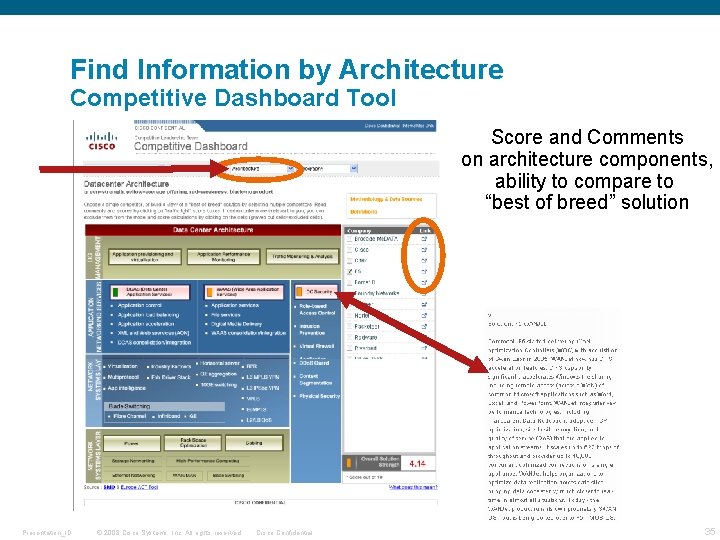Open the dropdown right of Architecture selector
This screenshot has width=720, height=540.
329,169
